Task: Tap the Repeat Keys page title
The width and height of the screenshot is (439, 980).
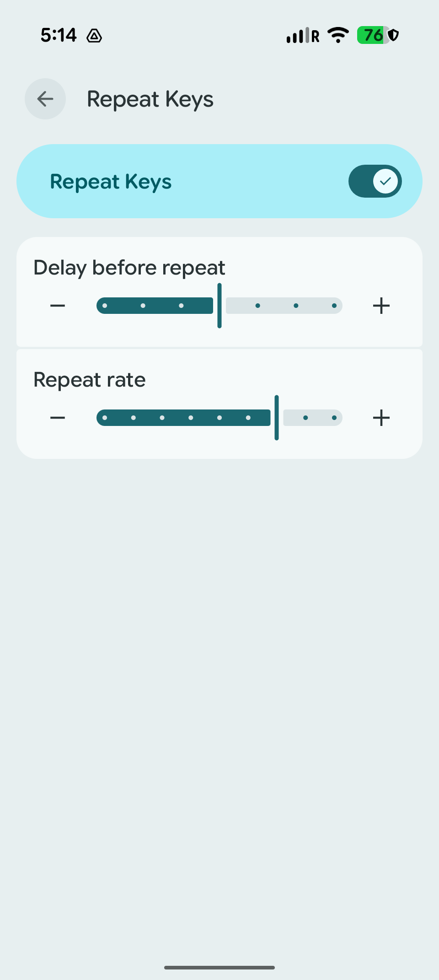Action: coord(150,99)
